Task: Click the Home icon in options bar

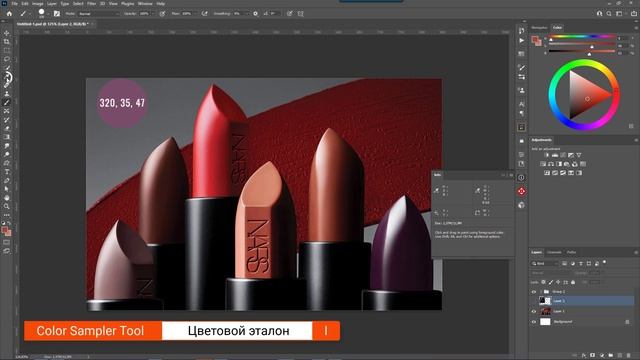Action: pyautogui.click(x=9, y=13)
